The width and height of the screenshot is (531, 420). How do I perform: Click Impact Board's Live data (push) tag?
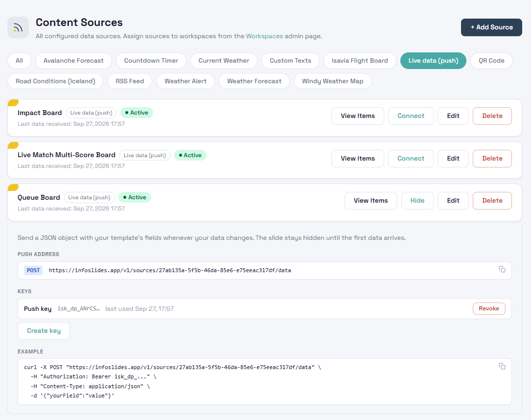[x=91, y=113]
